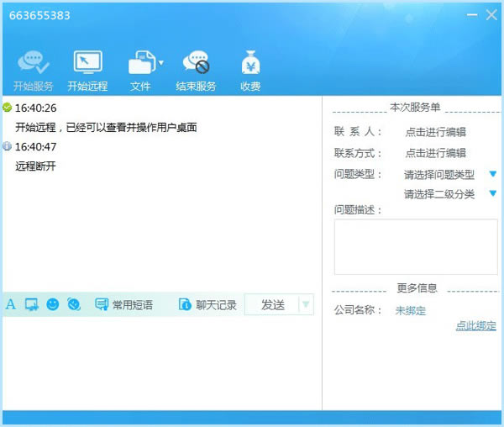The image size is (504, 427).
Task: Click the 开始服务 (start service) icon
Action: pyautogui.click(x=34, y=63)
